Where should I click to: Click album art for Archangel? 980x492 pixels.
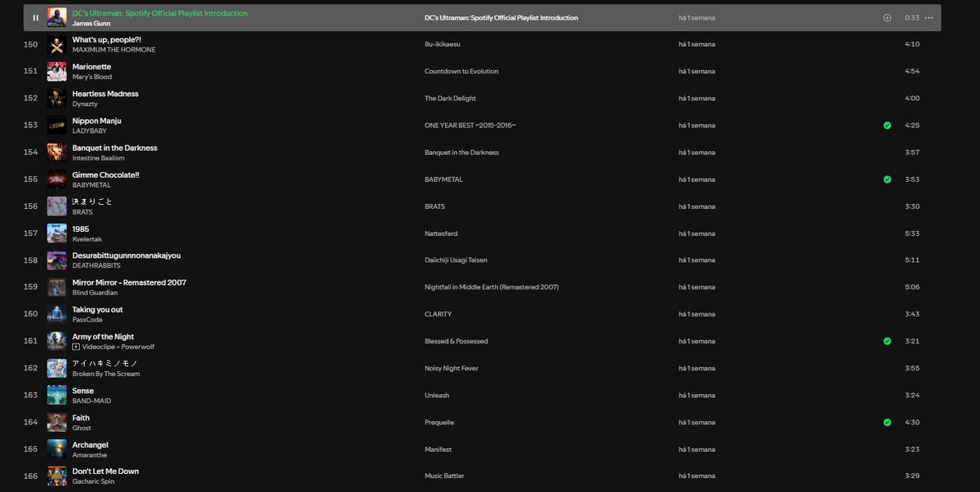pyautogui.click(x=57, y=450)
